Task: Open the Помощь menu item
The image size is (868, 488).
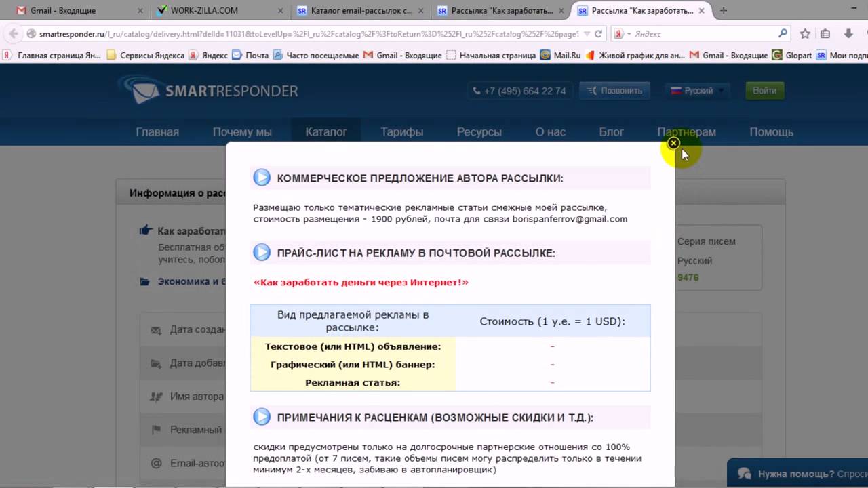Action: tap(772, 132)
